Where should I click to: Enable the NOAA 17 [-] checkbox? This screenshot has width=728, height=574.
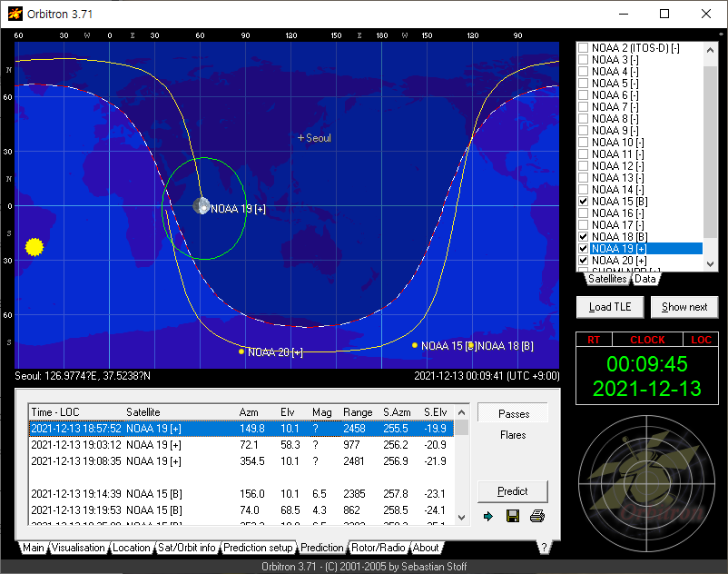coord(584,225)
